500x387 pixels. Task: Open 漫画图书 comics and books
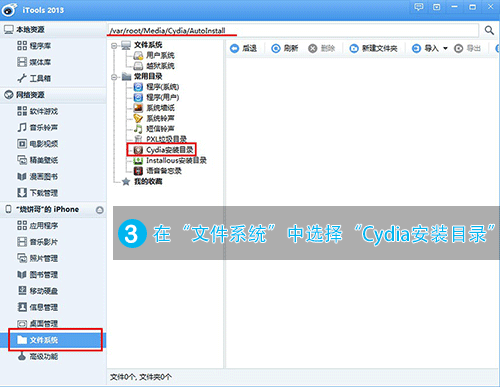point(38,176)
